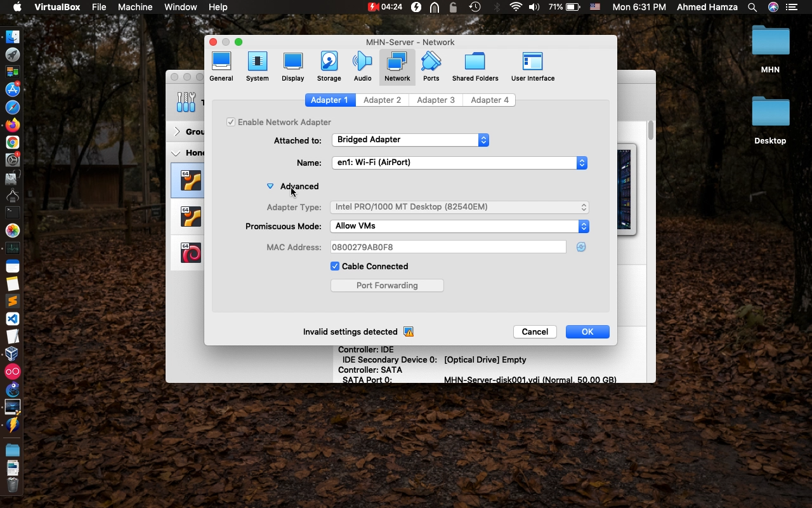Image resolution: width=812 pixels, height=508 pixels.
Task: Collapse the Advanced disclosure triangle
Action: pos(270,186)
